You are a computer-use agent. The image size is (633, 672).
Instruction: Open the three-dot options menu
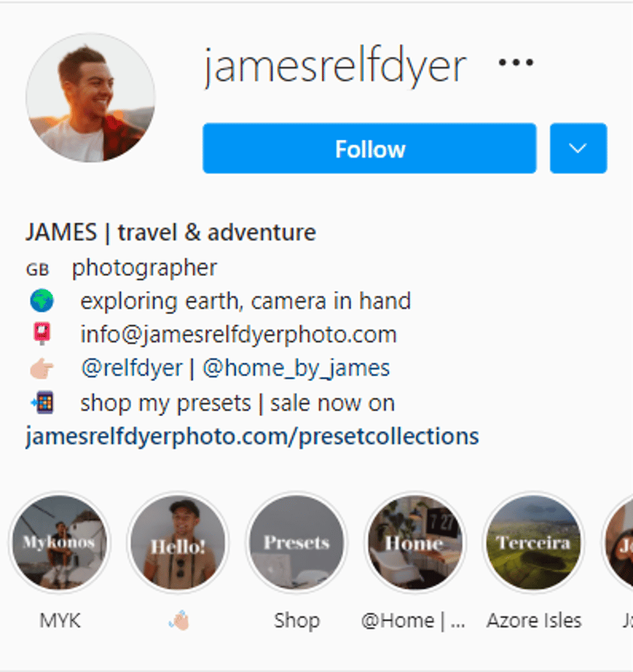pyautogui.click(x=516, y=63)
